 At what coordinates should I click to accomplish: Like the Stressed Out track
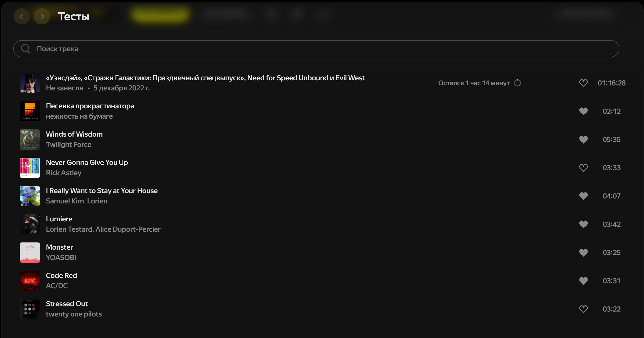[583, 309]
